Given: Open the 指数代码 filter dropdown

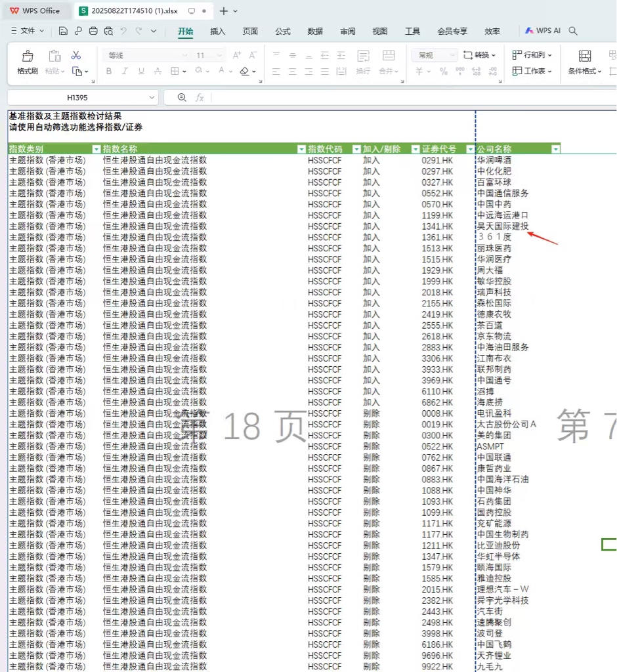Looking at the screenshot, I should click(356, 149).
